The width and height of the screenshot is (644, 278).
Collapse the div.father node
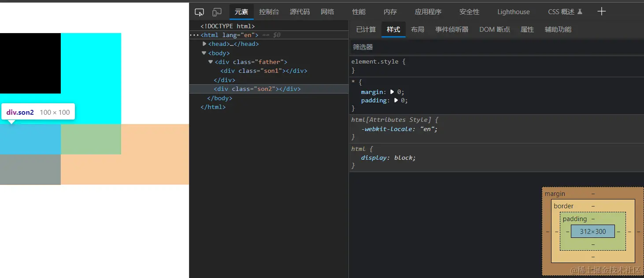click(211, 62)
